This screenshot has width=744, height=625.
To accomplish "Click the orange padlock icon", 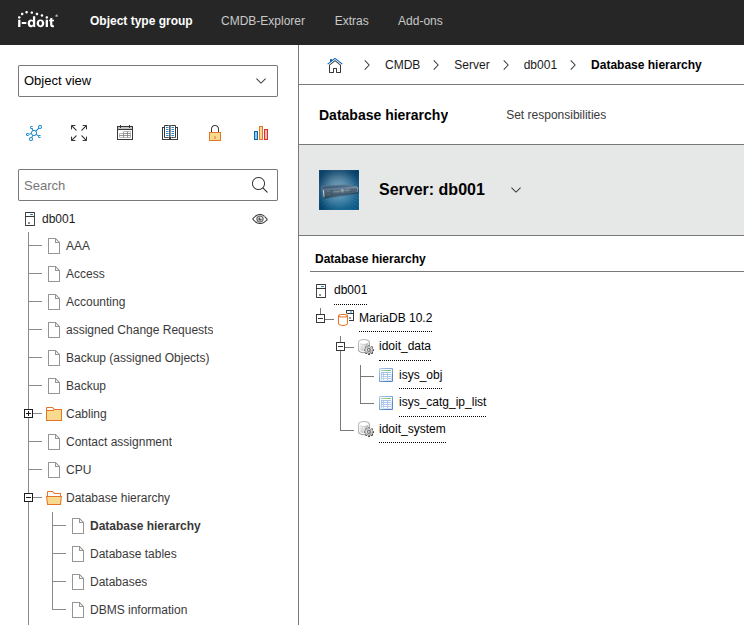I will 215,133.
